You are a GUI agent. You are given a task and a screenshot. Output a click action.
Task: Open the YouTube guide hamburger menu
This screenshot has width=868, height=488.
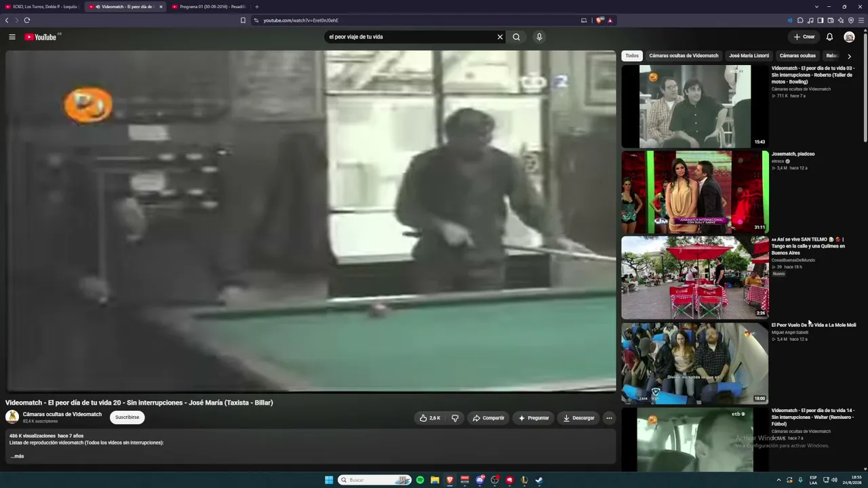12,37
